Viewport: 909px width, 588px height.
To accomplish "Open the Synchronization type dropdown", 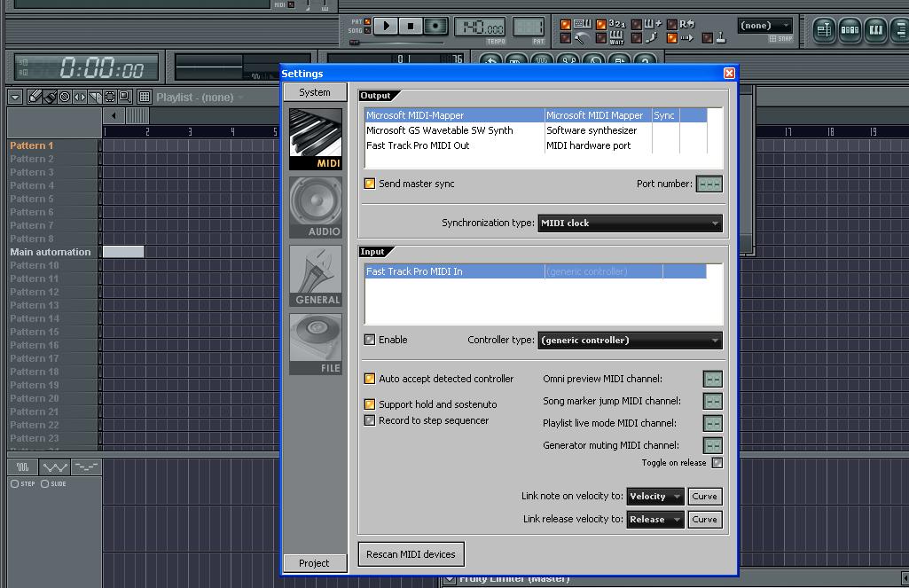I will (630, 223).
